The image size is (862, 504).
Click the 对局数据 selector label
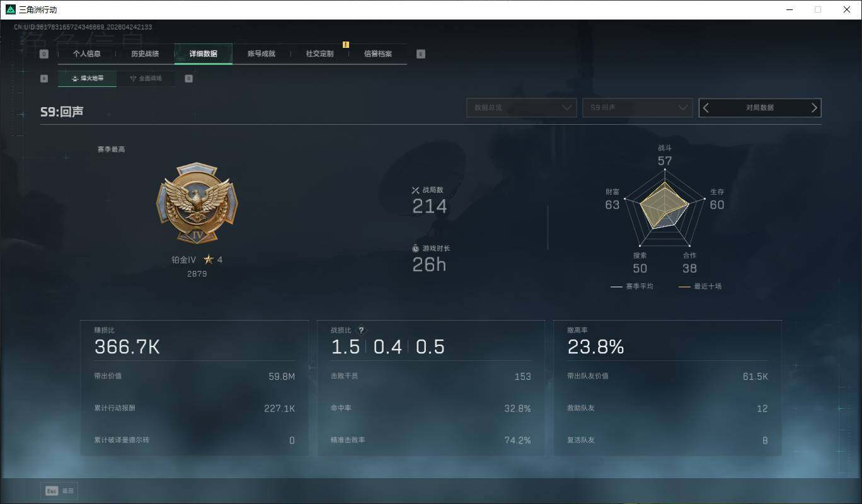pyautogui.click(x=760, y=108)
